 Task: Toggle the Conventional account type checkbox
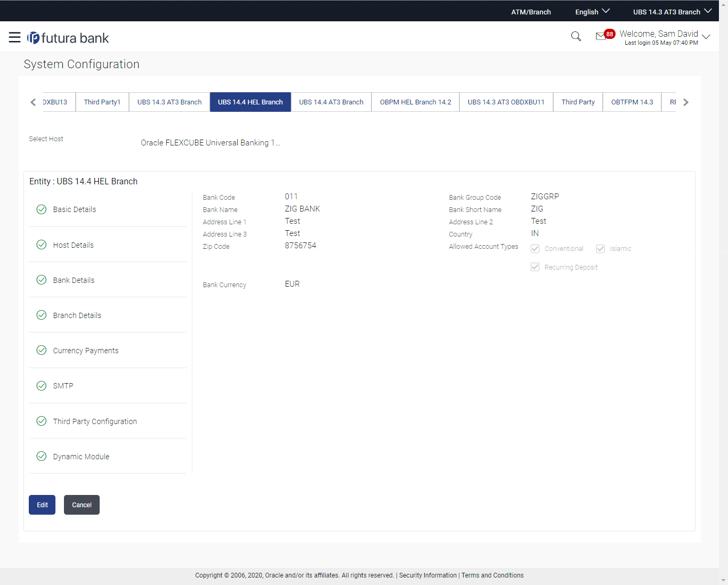[x=535, y=249]
